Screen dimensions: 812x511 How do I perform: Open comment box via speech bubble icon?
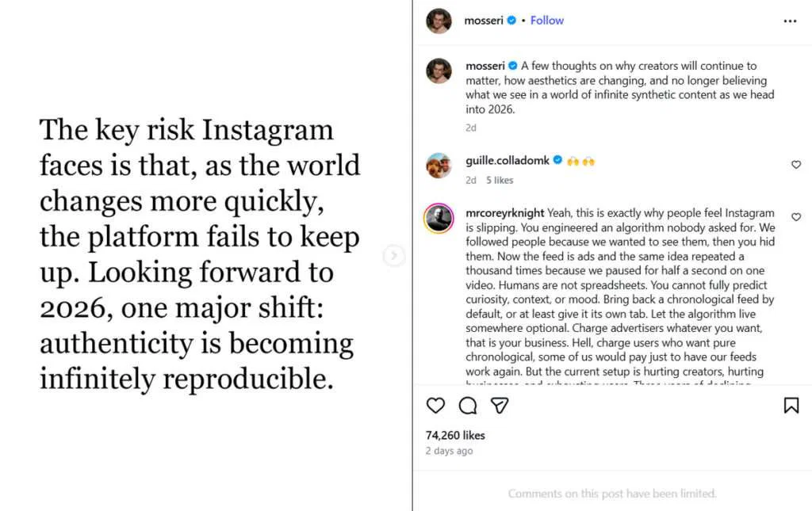467,406
